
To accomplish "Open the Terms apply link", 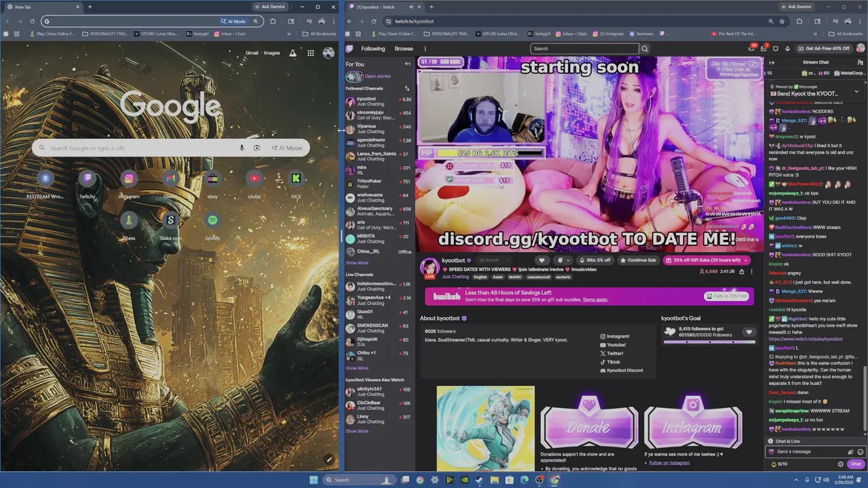I will click(595, 300).
